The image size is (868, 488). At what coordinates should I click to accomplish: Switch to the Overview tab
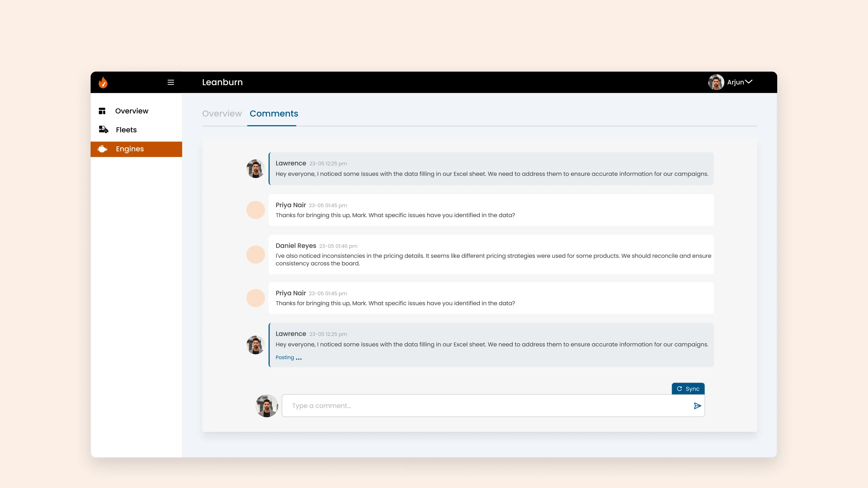click(222, 114)
